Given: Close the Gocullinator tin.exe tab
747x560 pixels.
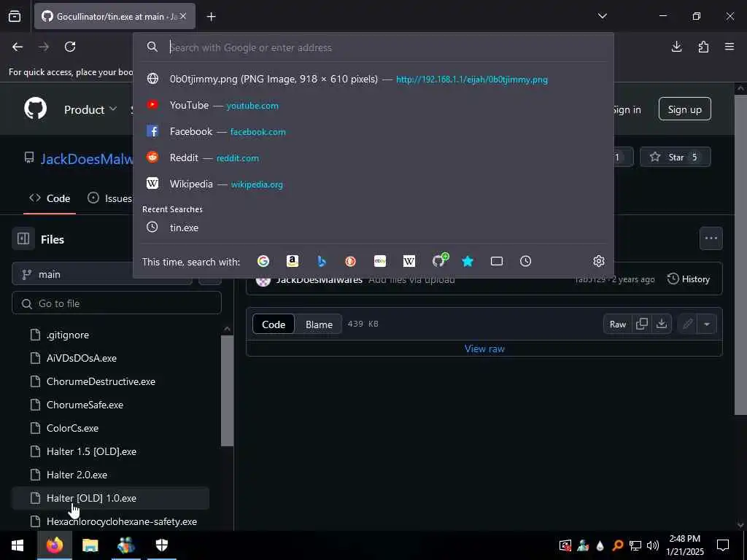Looking at the screenshot, I should coord(183,16).
